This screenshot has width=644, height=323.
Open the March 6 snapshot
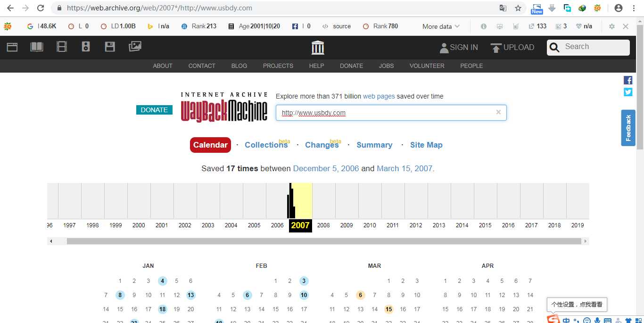tap(360, 295)
